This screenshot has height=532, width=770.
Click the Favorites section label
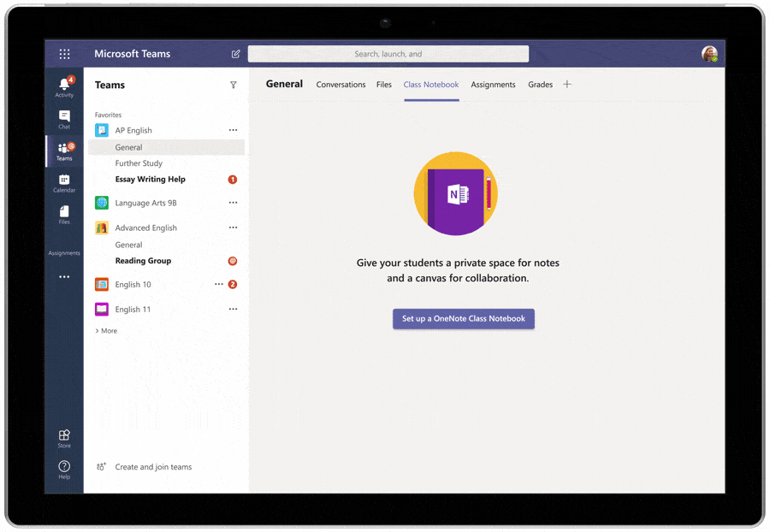click(x=108, y=115)
